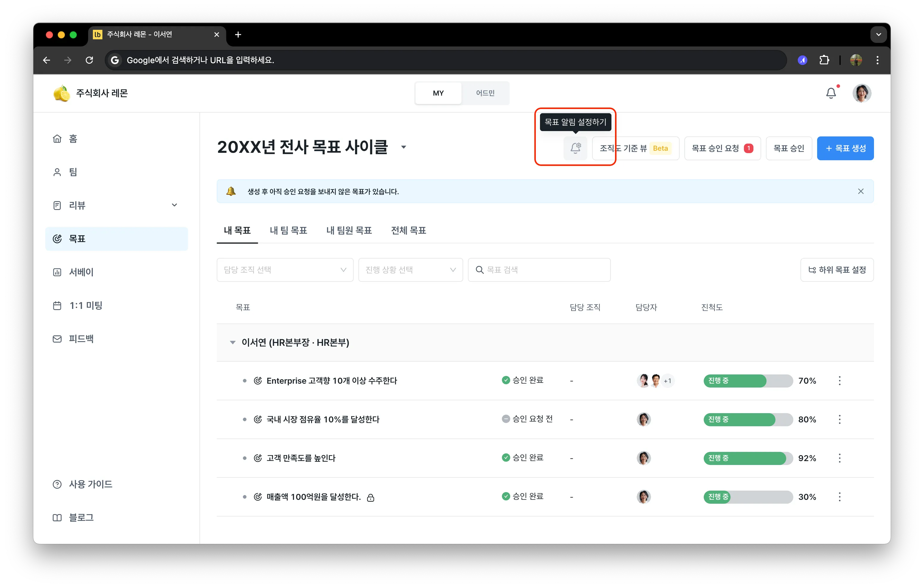The height and width of the screenshot is (588, 924).
Task: Open Chrome three-dot menu
Action: tap(877, 60)
